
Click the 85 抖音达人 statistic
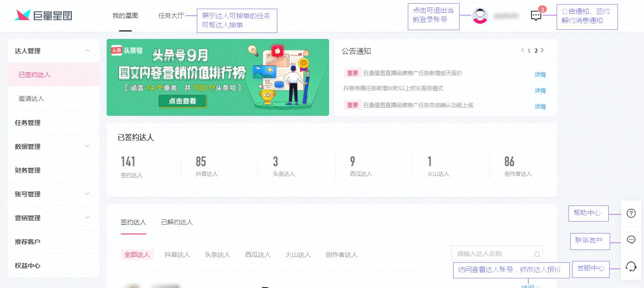coord(207,166)
